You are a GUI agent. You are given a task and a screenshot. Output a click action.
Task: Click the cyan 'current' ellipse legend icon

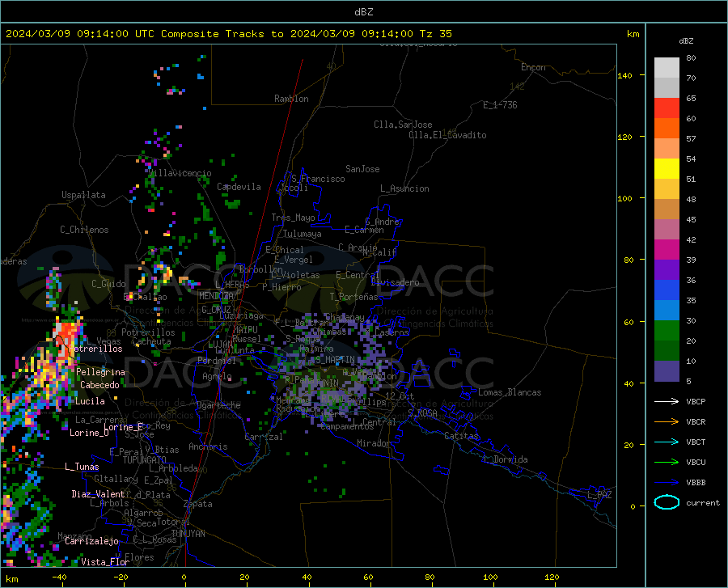(x=667, y=502)
